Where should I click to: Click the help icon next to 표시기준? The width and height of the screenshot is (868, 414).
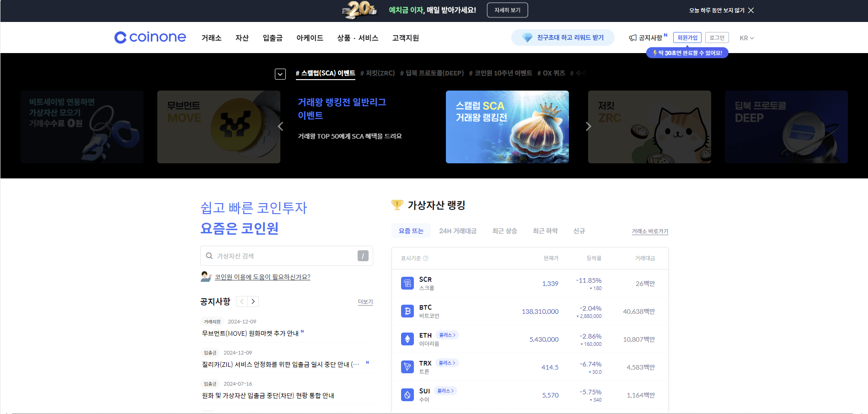tap(426, 258)
